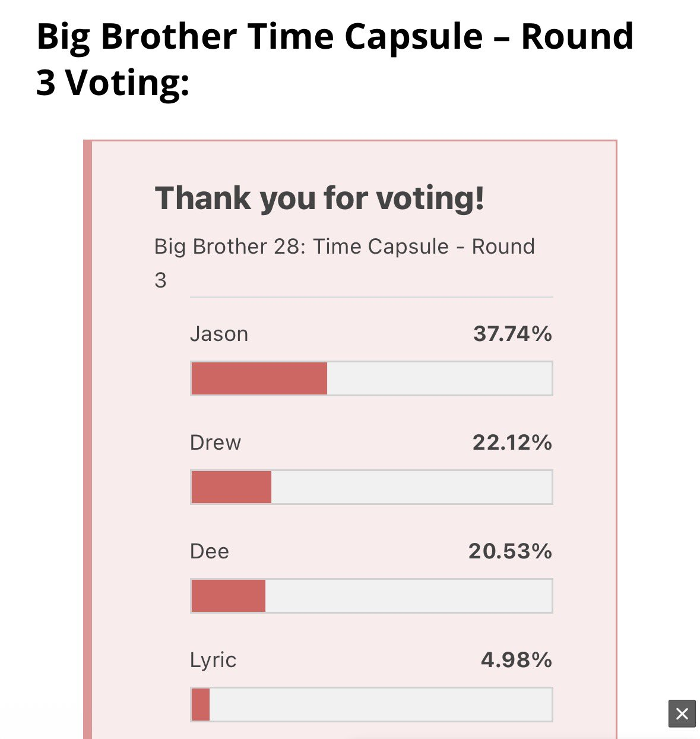Screen dimensions: 700x739
Task: Click the pink left border of poll box
Action: [88, 440]
